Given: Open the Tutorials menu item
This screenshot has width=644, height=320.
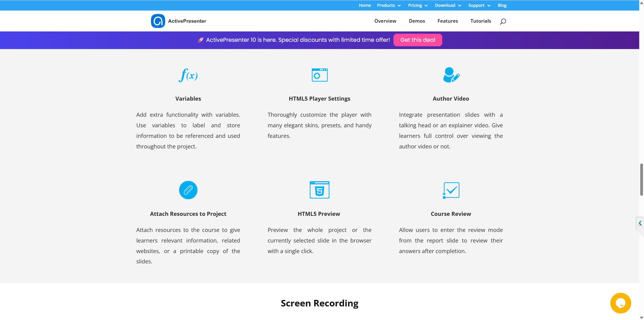Looking at the screenshot, I should (x=480, y=21).
